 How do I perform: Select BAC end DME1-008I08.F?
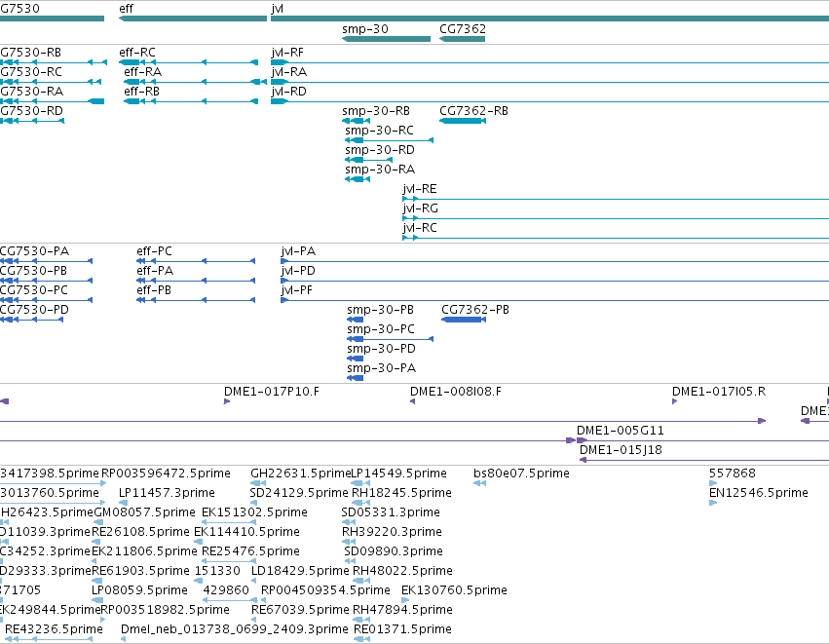tap(412, 401)
